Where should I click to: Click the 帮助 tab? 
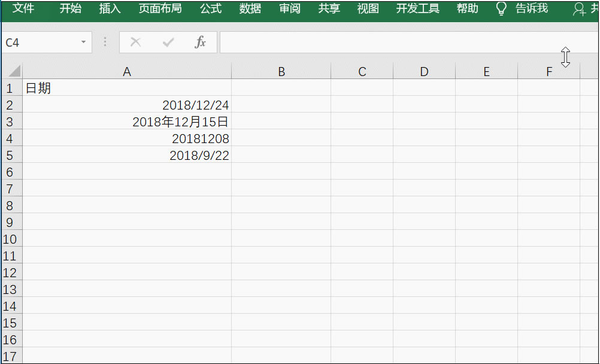point(467,9)
